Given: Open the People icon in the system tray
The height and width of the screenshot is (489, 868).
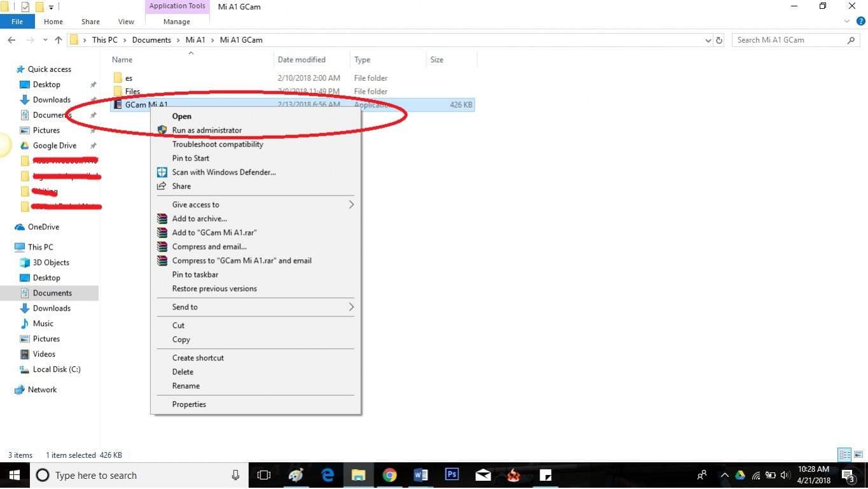Looking at the screenshot, I should 702,475.
